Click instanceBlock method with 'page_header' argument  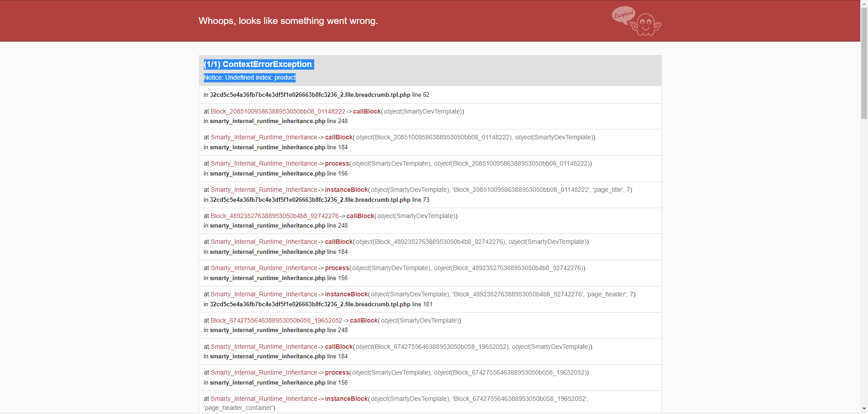(346, 294)
